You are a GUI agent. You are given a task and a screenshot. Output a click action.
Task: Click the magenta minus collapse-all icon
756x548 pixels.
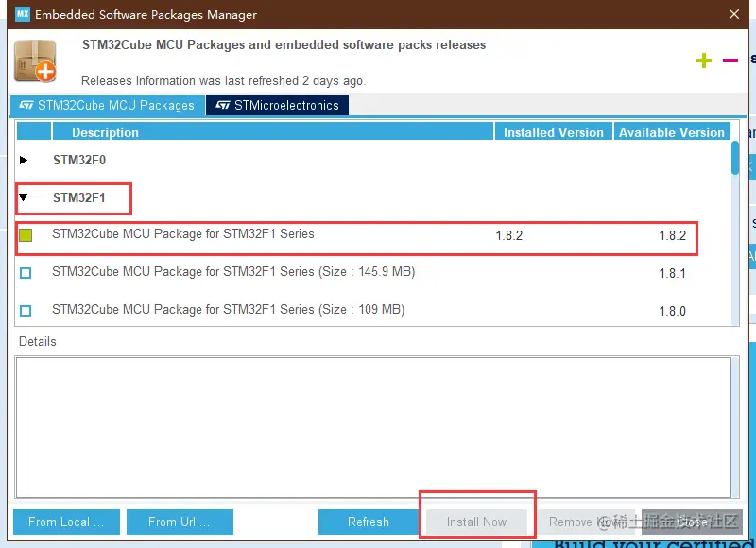click(x=730, y=60)
